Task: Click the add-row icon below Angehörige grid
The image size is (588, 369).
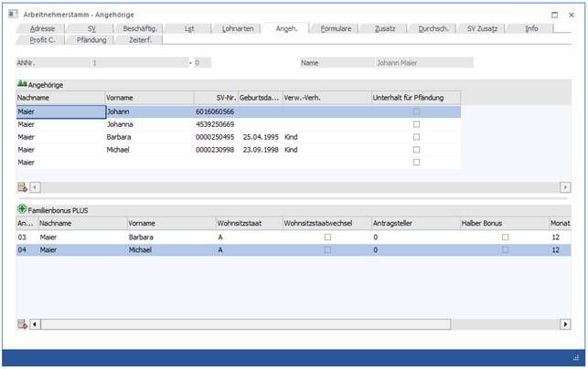Action: 23,187
